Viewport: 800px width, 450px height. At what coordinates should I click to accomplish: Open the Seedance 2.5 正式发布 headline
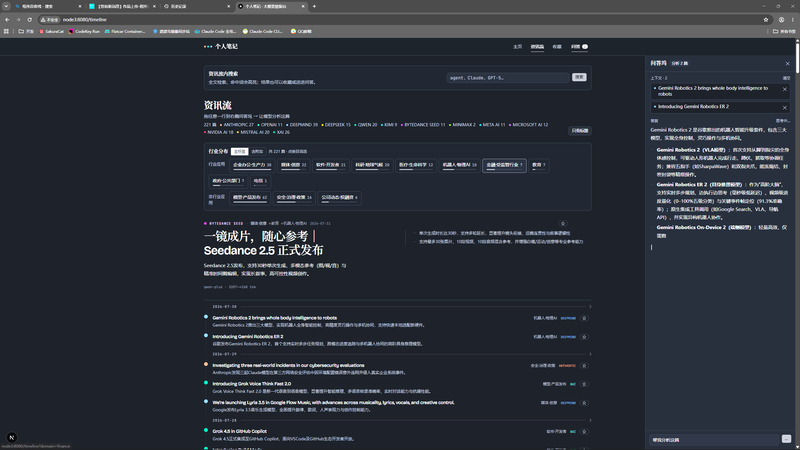point(263,243)
